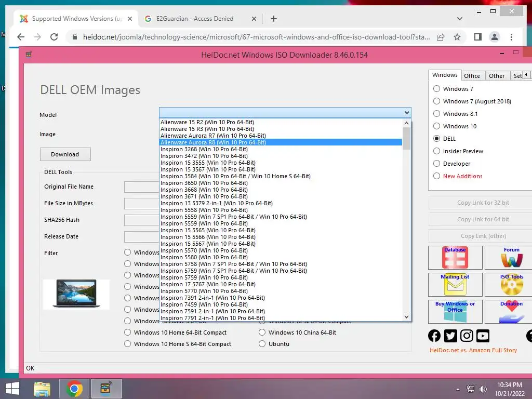Pick Inspiron 17 5767 (Win 10 Pro 64-Bit)

tap(281, 284)
